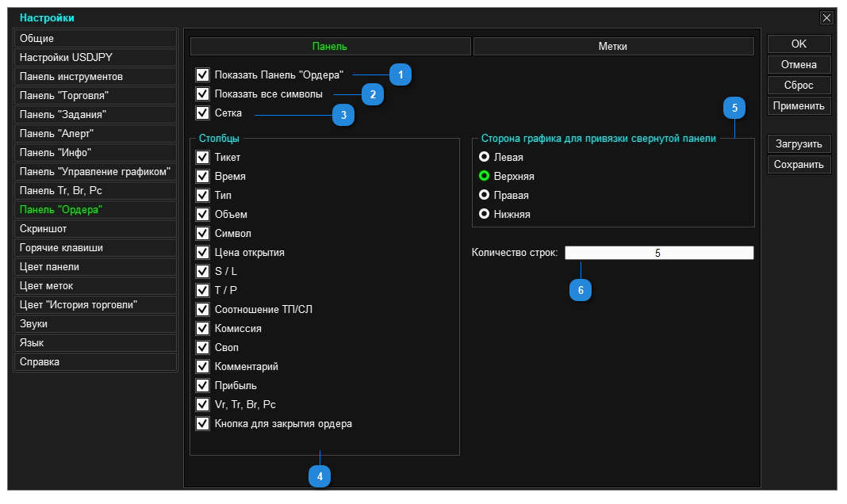This screenshot has height=504, width=847.
Task: Disable Кнопка для закрытия ордера checkbox
Action: [202, 424]
